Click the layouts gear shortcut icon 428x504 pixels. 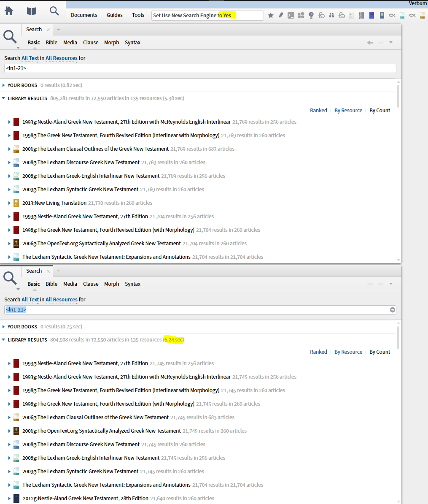[x=301, y=15]
